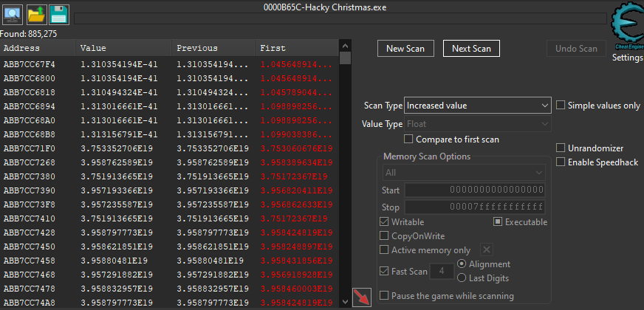Sort results by the Value column header

click(x=123, y=48)
